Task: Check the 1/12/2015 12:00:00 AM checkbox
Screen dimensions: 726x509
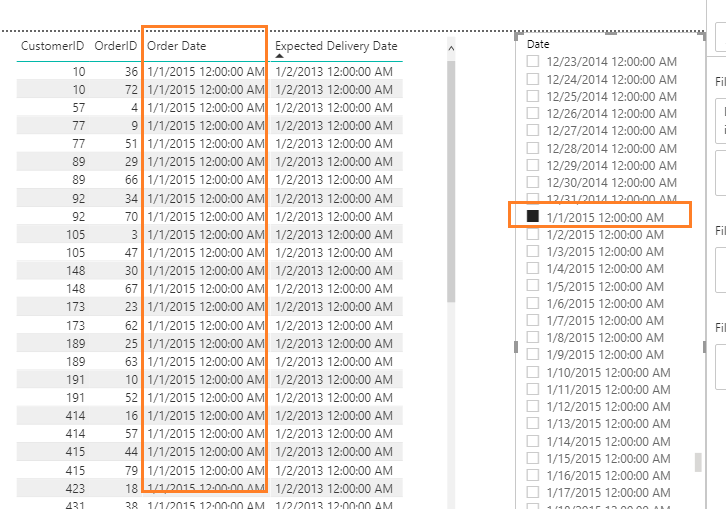Action: point(532,406)
